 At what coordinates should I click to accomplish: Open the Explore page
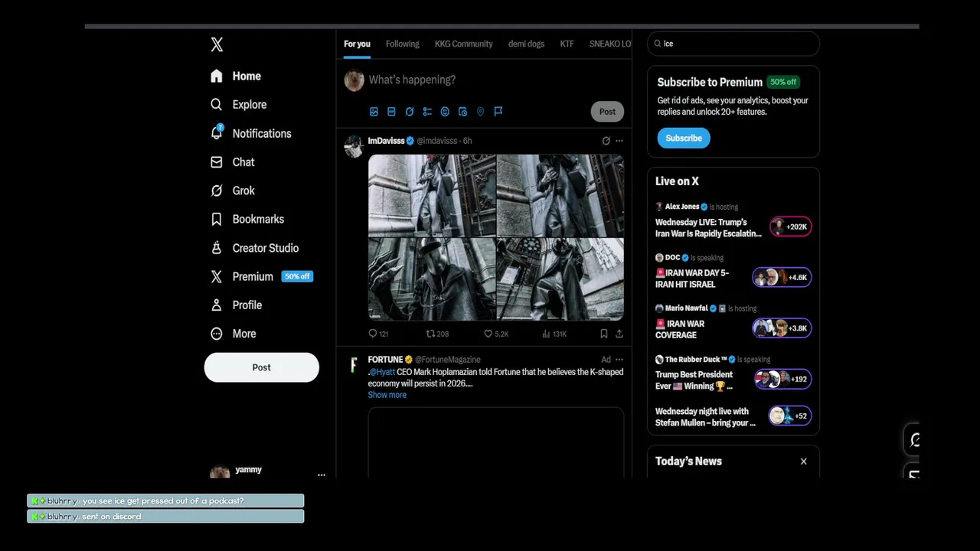238,105
